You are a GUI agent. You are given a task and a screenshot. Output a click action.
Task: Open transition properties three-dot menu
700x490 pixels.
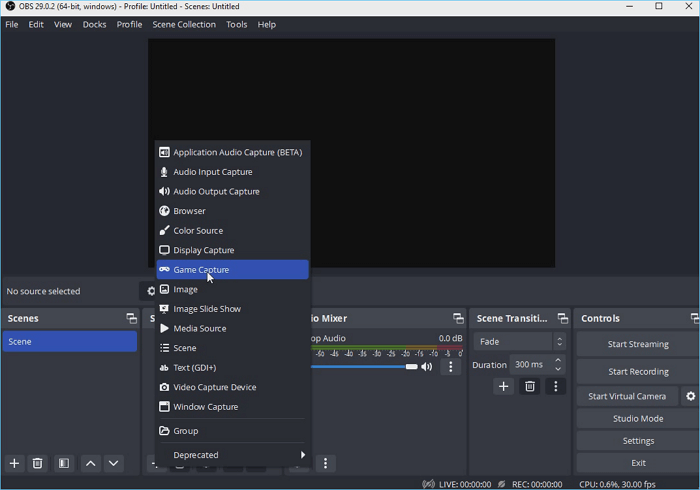pyautogui.click(x=556, y=386)
